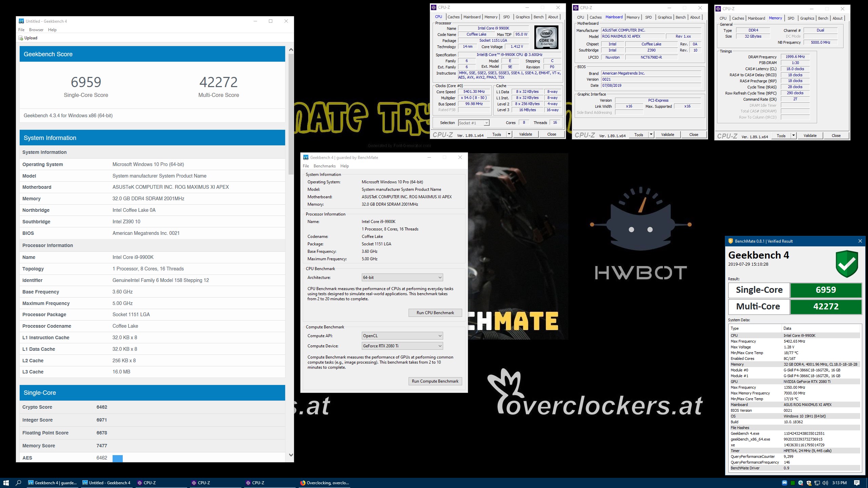Click the Geekbench 4 results window title icon

[21, 21]
